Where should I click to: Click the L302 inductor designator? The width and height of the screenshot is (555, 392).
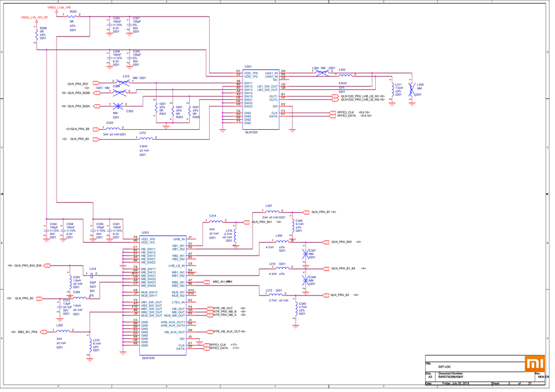click(x=342, y=70)
